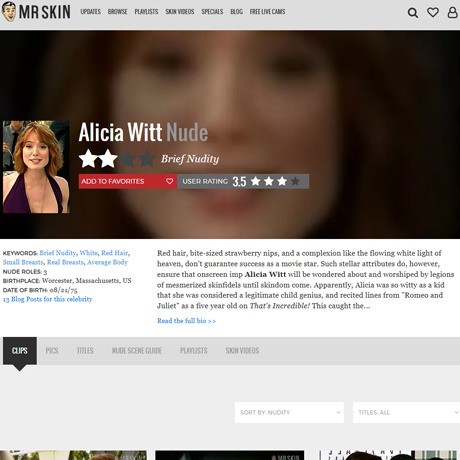Open the Browse menu
460x460 pixels.
coord(117,12)
